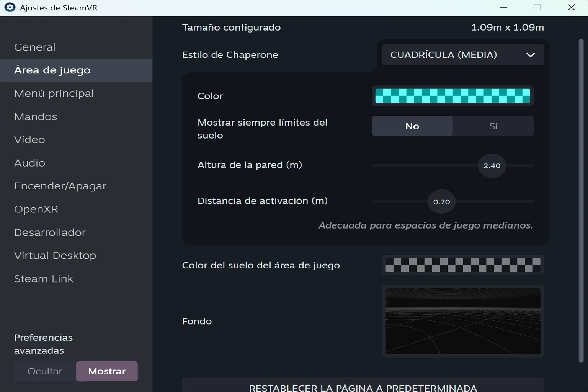Expand the Chaperone style dropdown chevron
Screen dimensions: 588x392
(x=530, y=55)
